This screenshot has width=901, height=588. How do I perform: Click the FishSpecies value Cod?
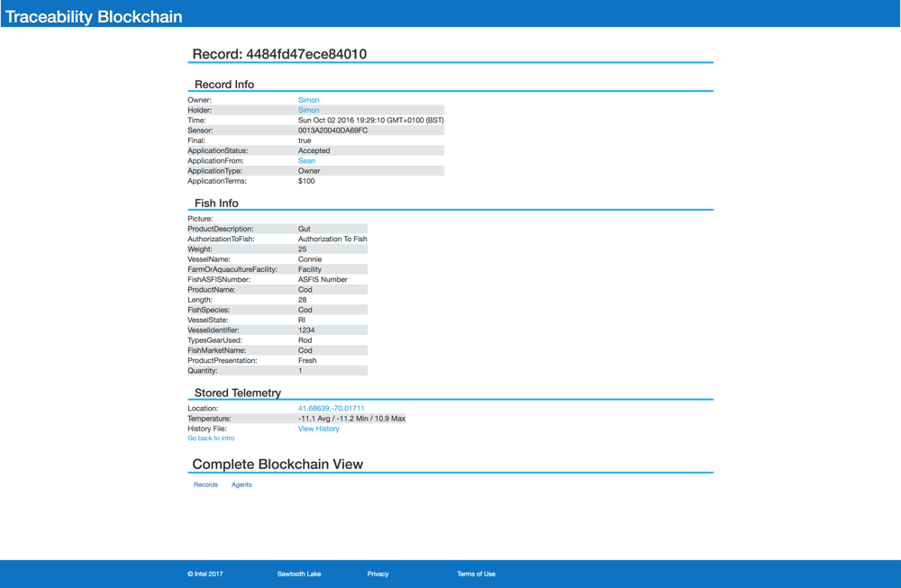point(305,310)
